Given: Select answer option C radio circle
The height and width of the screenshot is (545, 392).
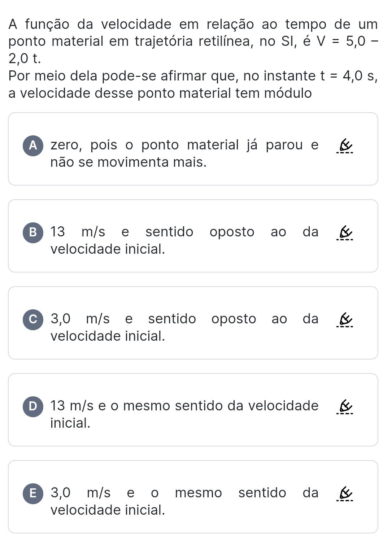Looking at the screenshot, I should pyautogui.click(x=33, y=320).
